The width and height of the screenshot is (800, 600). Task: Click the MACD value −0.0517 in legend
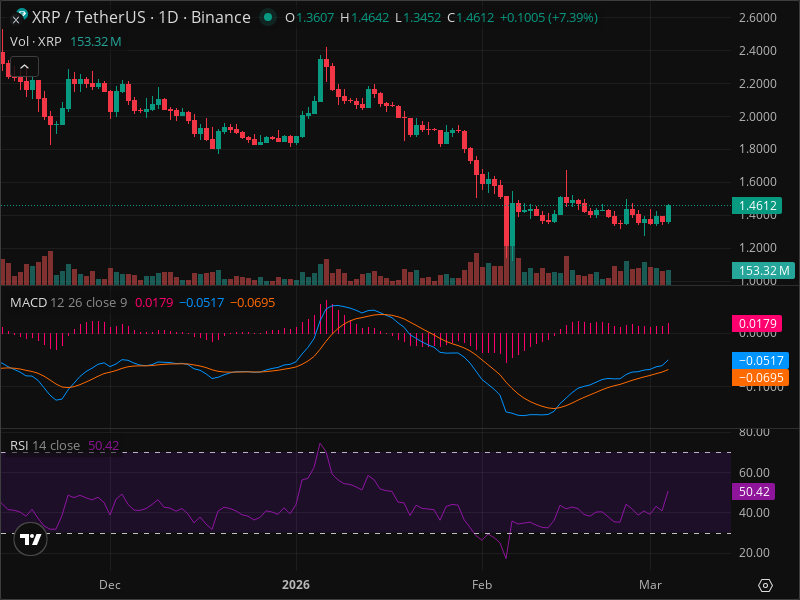[202, 303]
